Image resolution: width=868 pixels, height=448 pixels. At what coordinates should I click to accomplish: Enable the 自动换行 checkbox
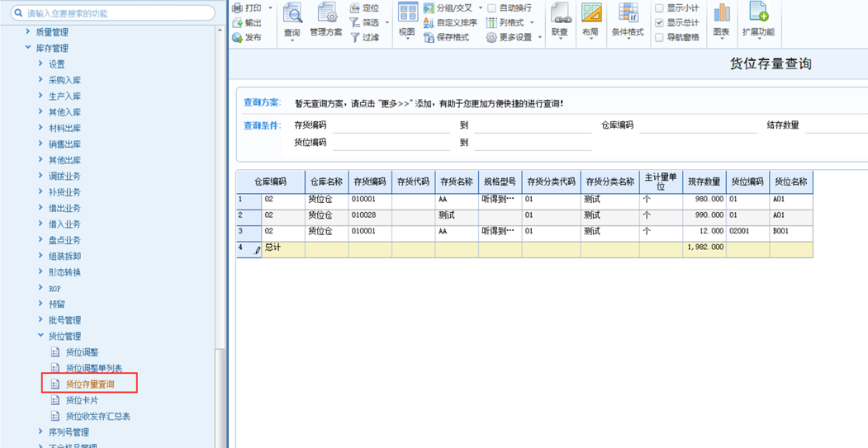click(491, 7)
